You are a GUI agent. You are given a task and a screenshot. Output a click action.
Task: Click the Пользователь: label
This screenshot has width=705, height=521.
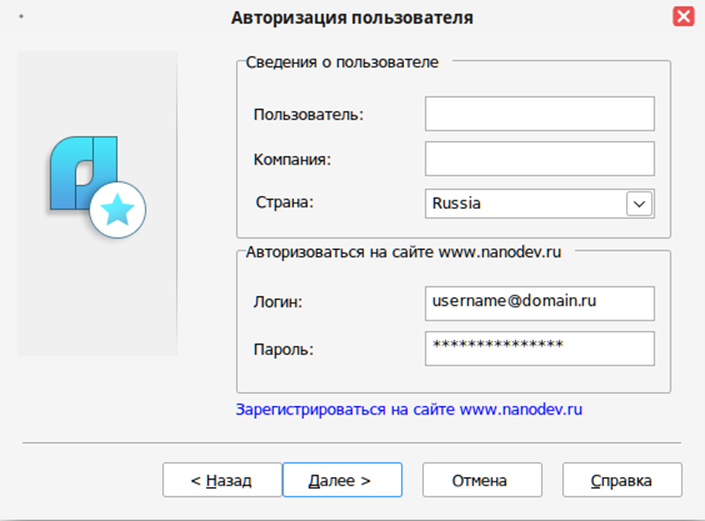(308, 115)
